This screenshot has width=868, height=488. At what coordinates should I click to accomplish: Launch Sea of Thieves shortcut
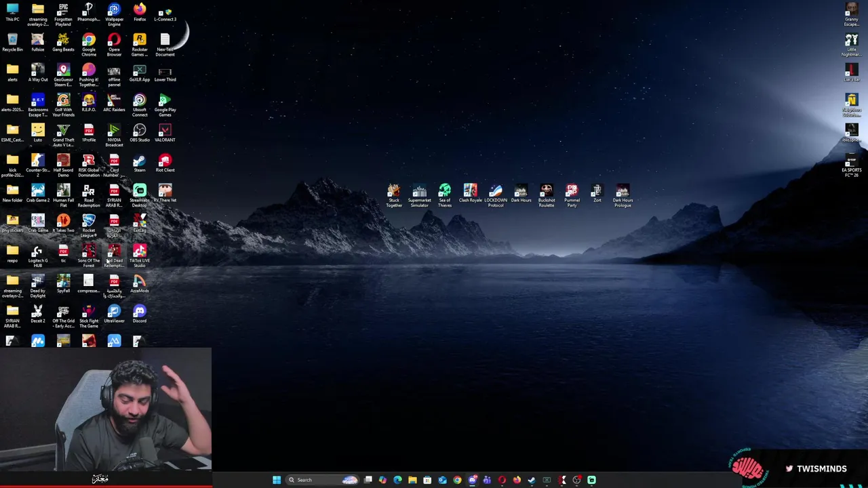pyautogui.click(x=445, y=195)
